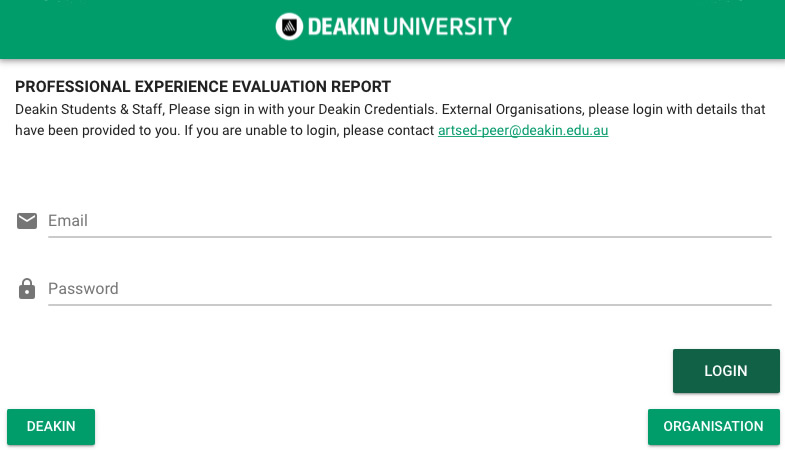Select the word UNIVERSITY in the header

pos(448,27)
